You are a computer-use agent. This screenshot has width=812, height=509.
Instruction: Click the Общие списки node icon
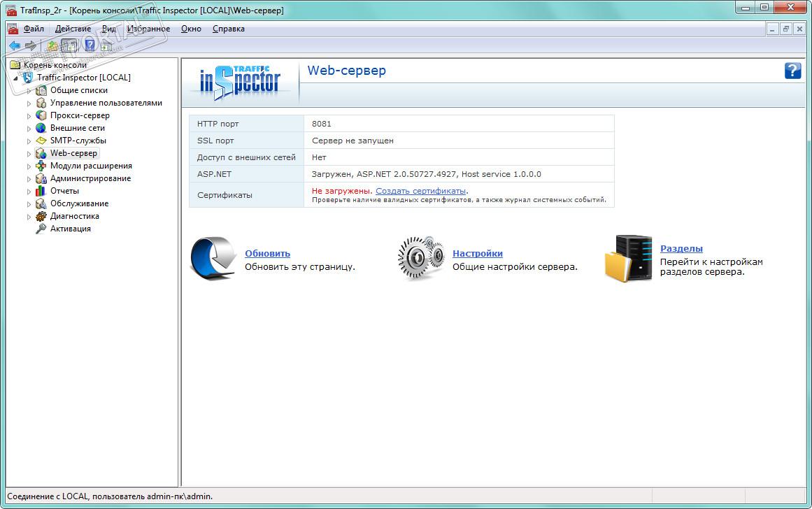[41, 90]
